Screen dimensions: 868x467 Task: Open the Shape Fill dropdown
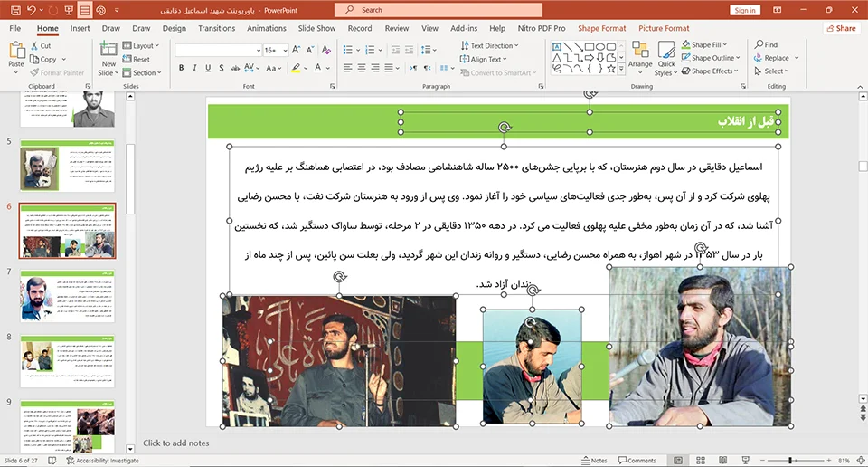(x=704, y=44)
